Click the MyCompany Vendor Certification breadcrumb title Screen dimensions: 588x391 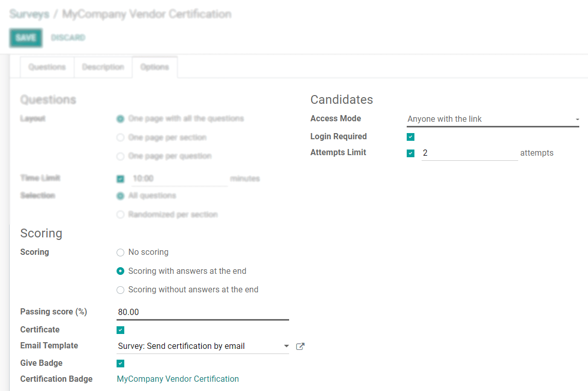point(147,14)
